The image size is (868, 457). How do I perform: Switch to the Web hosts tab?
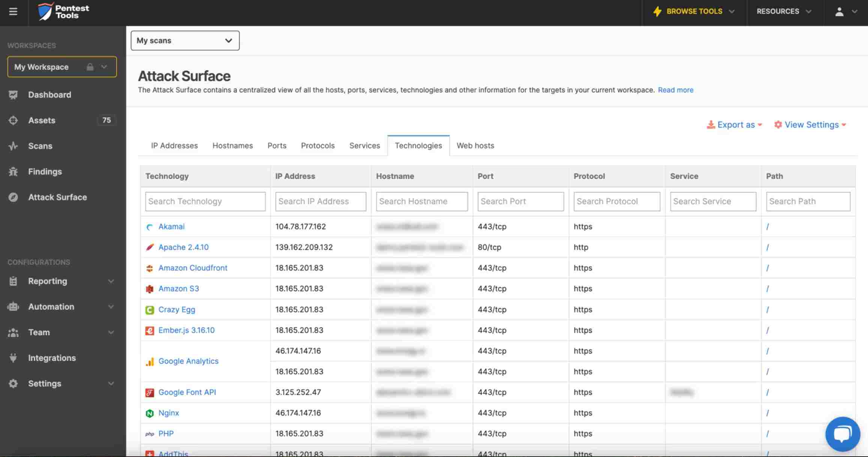pyautogui.click(x=475, y=145)
